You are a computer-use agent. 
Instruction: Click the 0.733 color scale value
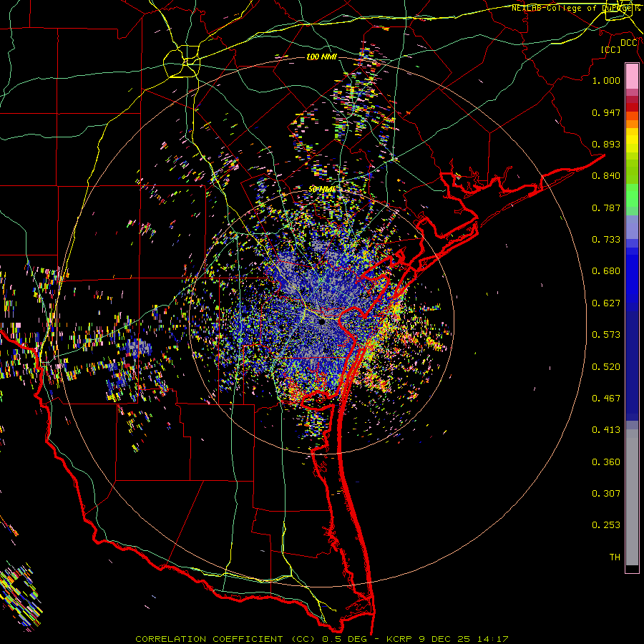tap(606, 240)
